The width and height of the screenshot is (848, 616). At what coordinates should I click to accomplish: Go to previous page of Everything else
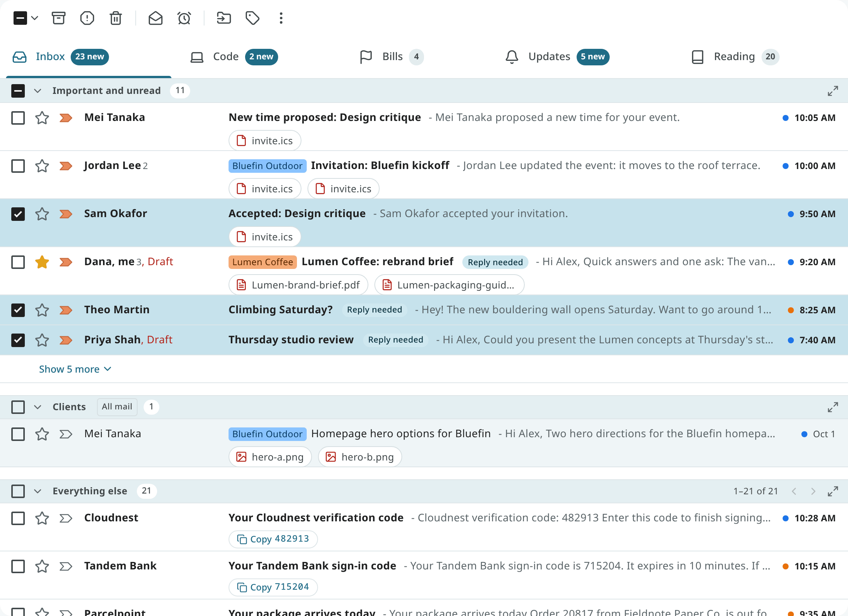[x=794, y=491]
